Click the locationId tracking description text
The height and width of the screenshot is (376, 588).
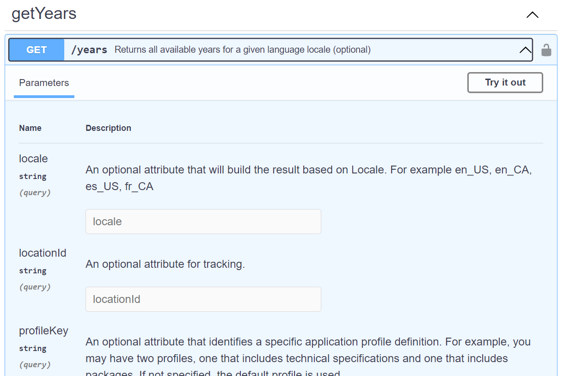coord(165,264)
